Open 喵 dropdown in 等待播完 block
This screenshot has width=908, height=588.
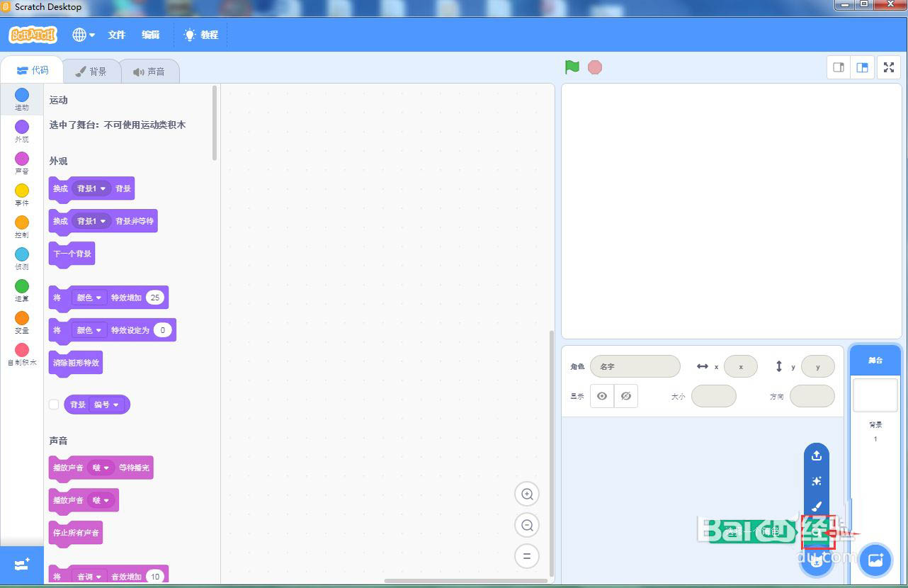tap(101, 468)
